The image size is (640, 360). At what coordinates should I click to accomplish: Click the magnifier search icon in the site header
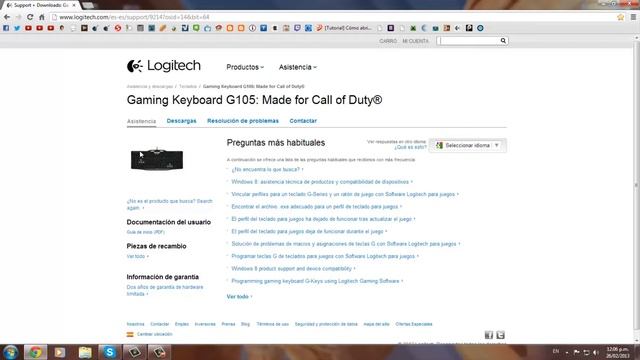(503, 41)
